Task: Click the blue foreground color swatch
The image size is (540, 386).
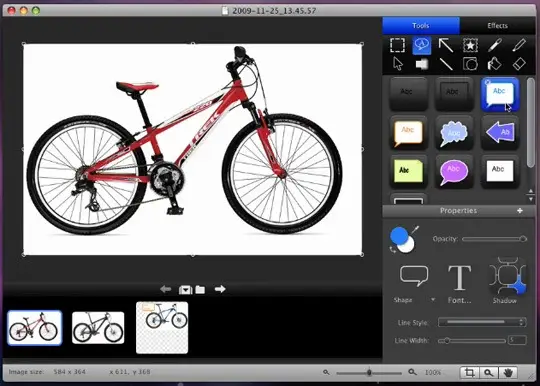Action: (398, 235)
